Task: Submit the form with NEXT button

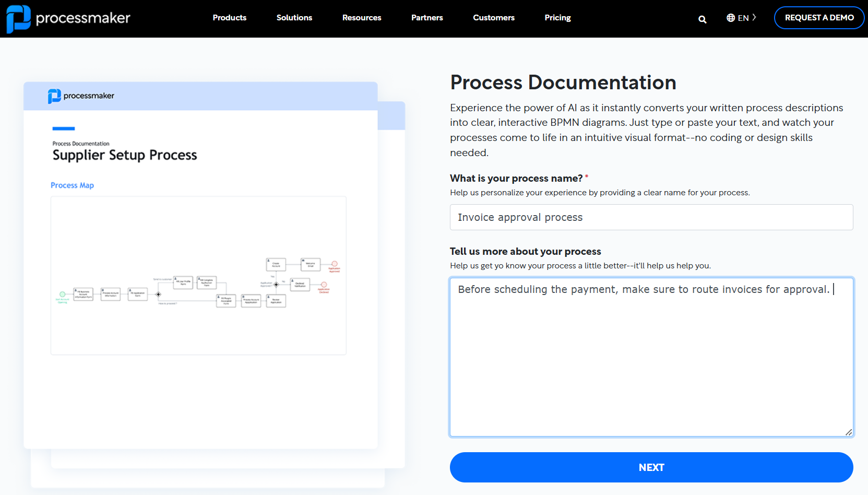Action: coord(651,467)
